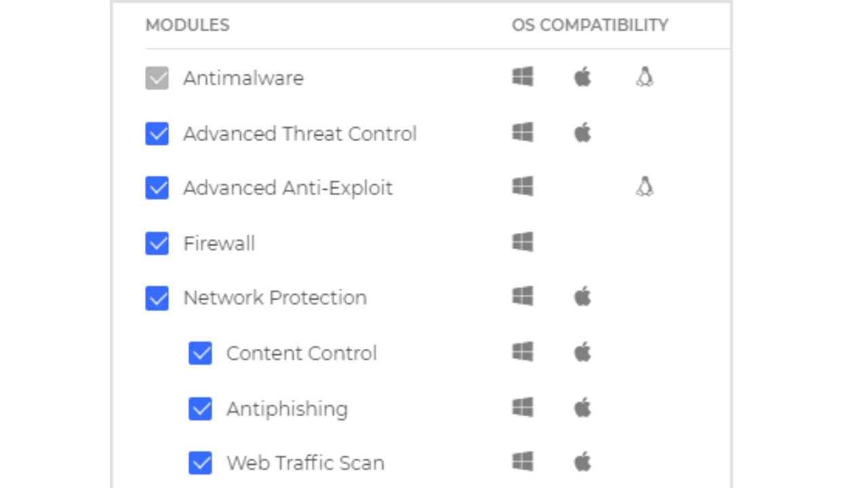Click the MODULES column header
The image size is (868, 488).
point(187,25)
